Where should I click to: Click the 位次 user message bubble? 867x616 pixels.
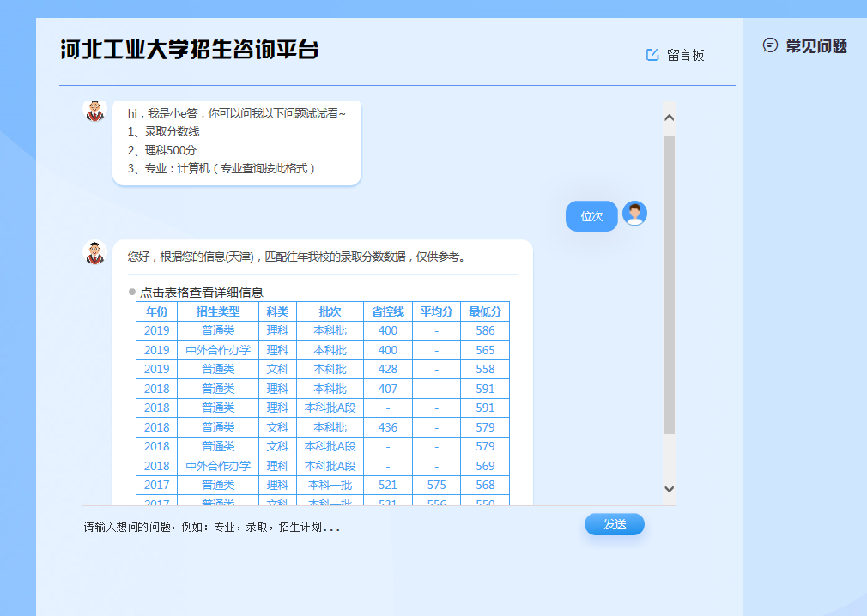[x=591, y=216]
